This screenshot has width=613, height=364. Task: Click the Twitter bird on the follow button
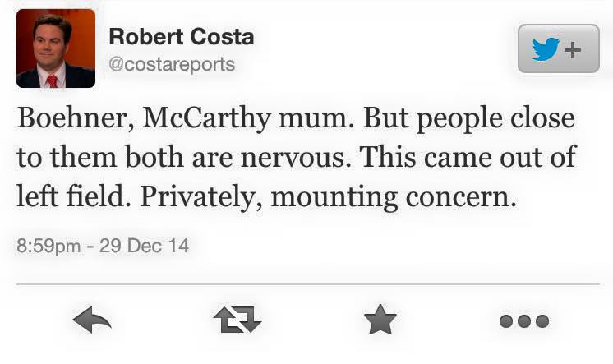coord(546,49)
